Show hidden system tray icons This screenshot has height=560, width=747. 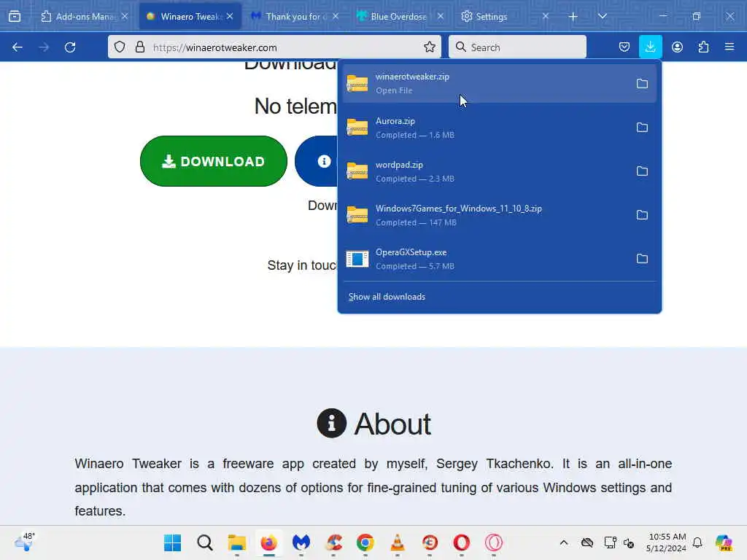coord(564,542)
